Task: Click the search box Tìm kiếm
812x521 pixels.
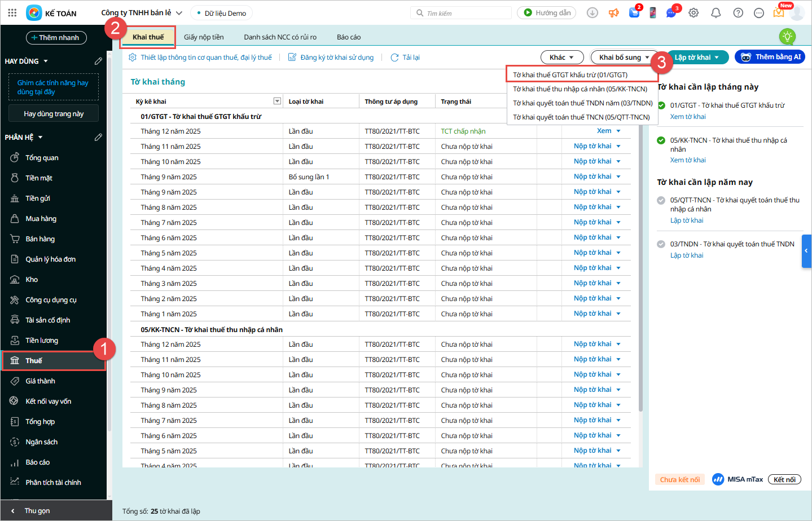Action: click(x=461, y=13)
